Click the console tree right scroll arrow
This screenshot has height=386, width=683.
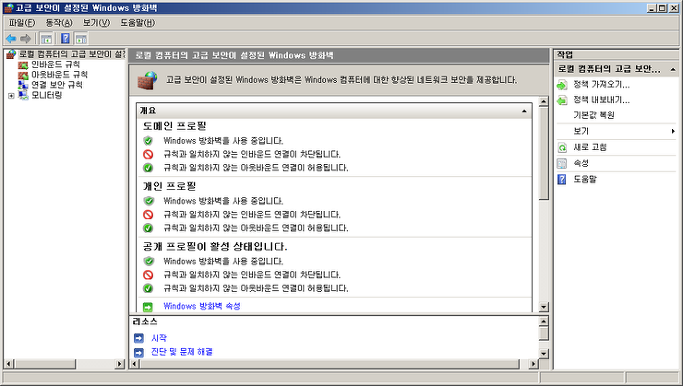[x=120, y=363]
